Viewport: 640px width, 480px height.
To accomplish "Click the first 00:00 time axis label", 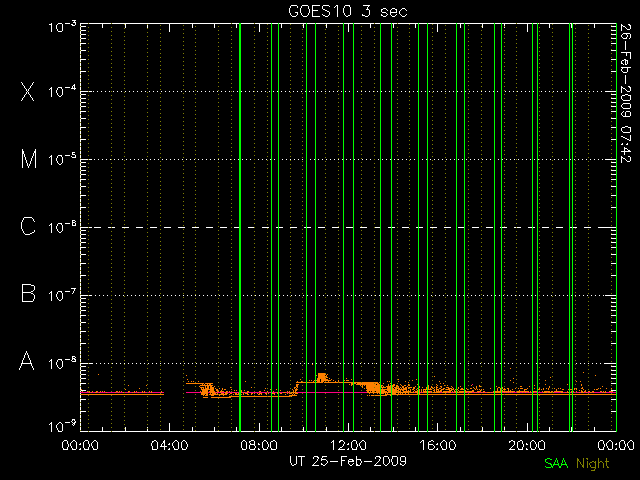I will click(80, 445).
